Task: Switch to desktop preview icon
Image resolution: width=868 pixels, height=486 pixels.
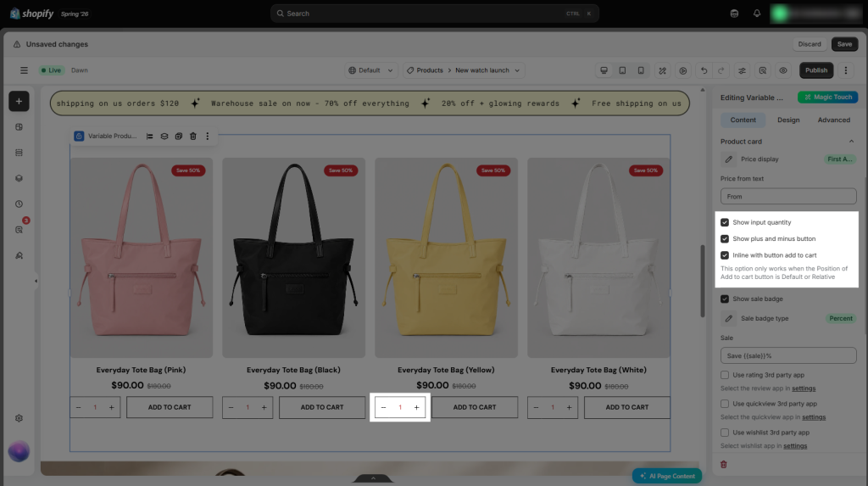Action: pyautogui.click(x=604, y=70)
